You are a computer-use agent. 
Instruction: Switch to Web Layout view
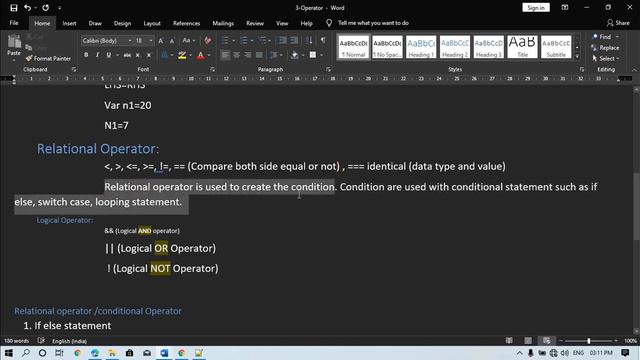547,341
